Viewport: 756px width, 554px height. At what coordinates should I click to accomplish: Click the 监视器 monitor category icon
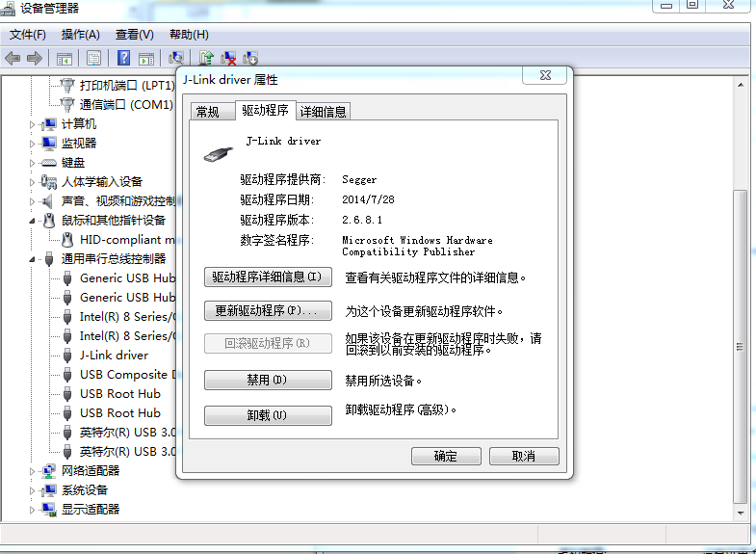coord(49,144)
